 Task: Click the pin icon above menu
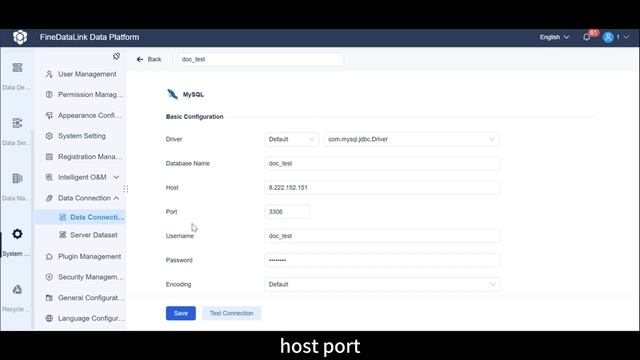pos(116,56)
